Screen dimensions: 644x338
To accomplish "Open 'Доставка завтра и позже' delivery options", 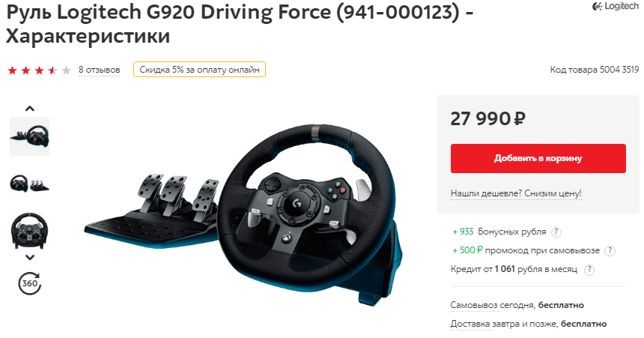I will pyautogui.click(x=505, y=324).
